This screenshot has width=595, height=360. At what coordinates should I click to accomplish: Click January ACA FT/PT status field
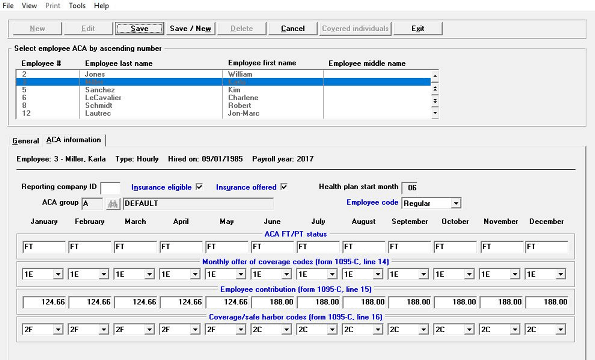(x=44, y=247)
